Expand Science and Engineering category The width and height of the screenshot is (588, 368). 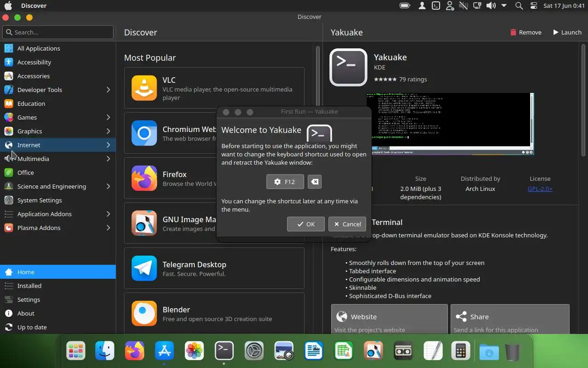pyautogui.click(x=108, y=186)
